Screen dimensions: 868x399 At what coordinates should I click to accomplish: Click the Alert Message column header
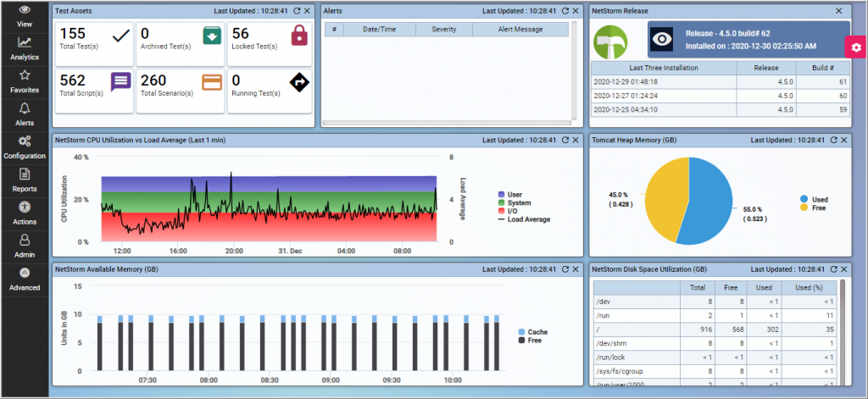click(x=520, y=30)
